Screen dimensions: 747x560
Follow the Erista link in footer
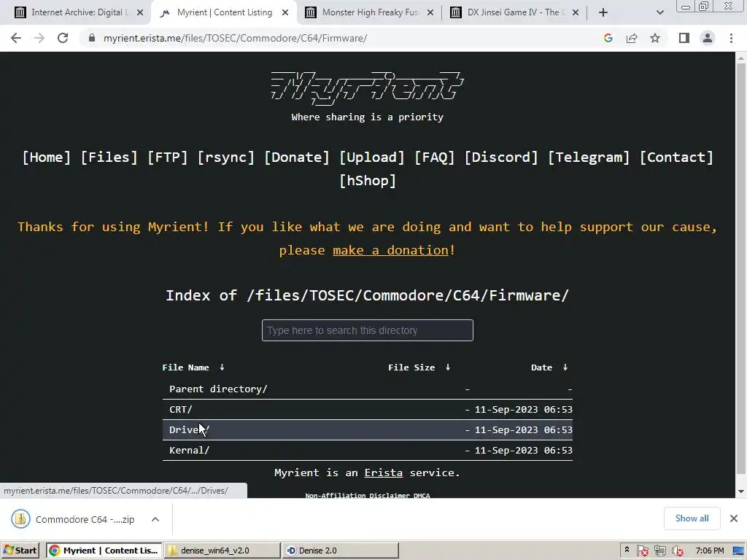tap(384, 472)
